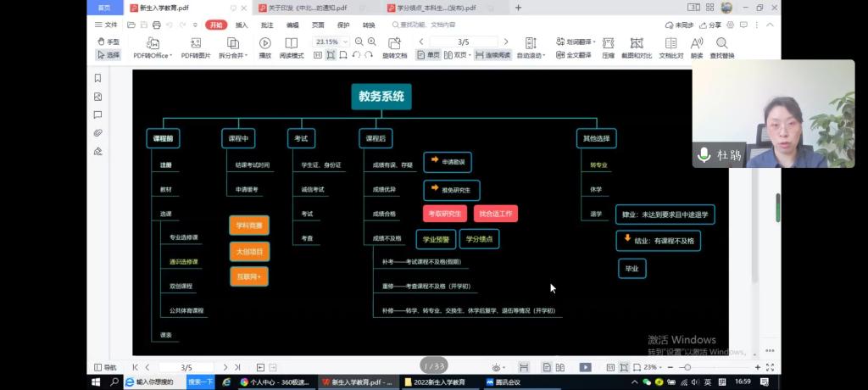Click the status bar slideshow play icon
The width and height of the screenshot is (868, 390).
click(585, 367)
